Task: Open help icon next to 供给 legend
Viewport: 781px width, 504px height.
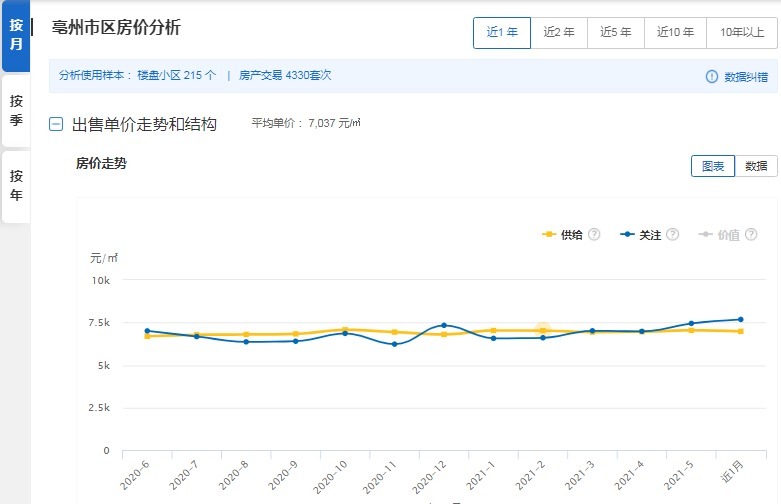Action: 594,234
